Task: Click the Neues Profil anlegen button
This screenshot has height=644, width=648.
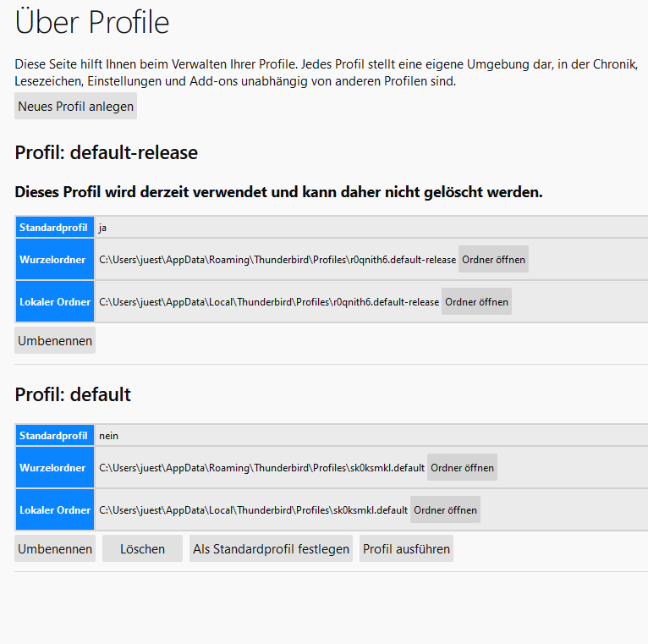Action: tap(75, 107)
